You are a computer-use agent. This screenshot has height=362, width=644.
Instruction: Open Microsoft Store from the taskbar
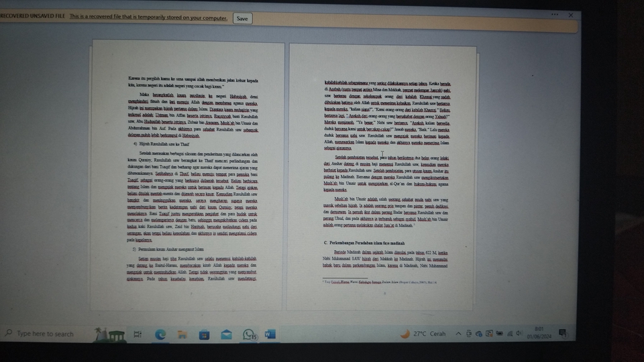tap(204, 335)
